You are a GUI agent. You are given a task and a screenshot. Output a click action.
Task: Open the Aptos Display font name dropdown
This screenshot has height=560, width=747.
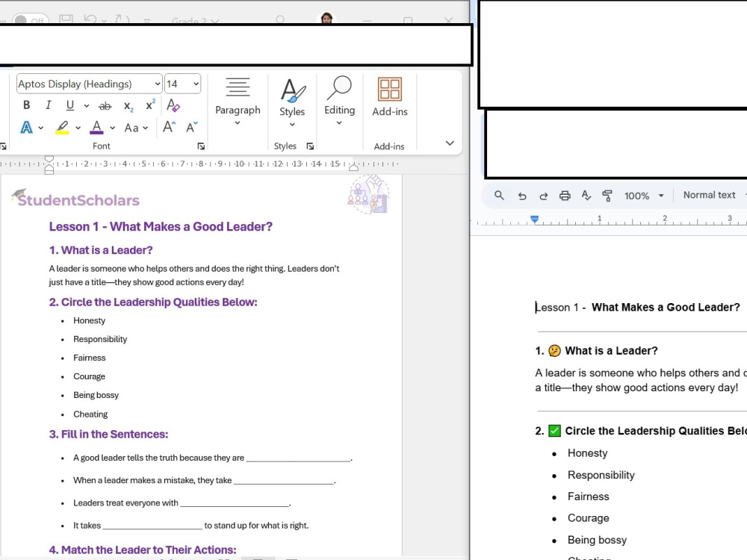pos(158,84)
